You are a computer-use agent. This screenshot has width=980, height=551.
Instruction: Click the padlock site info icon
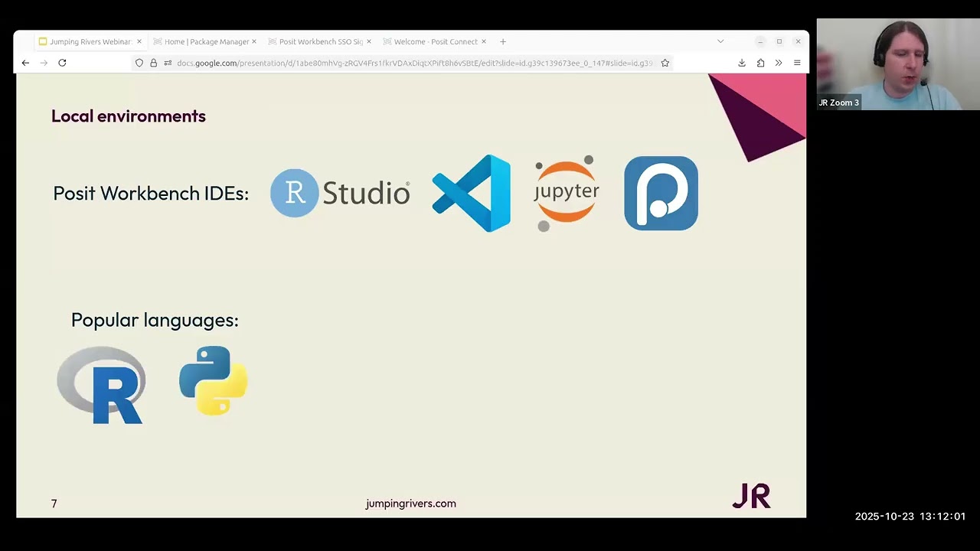pos(153,63)
